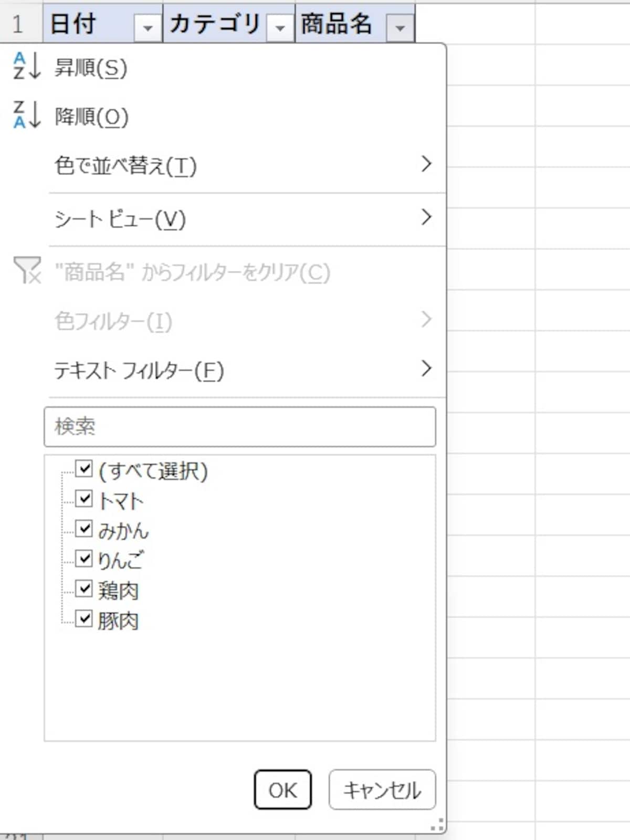The height and width of the screenshot is (840, 630).
Task: Open the テキスト フィルター submenu
Action: pyautogui.click(x=139, y=369)
